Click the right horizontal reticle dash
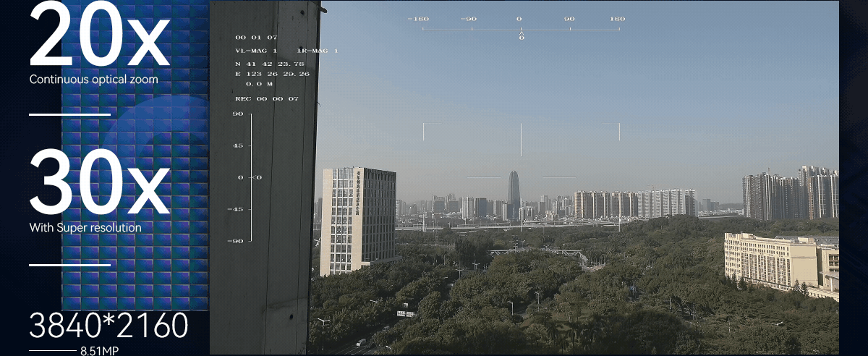Screen dimensions: 868x356 pos(559,177)
